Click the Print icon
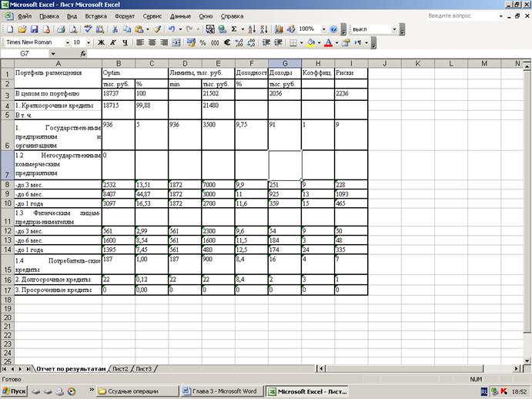 (x=61, y=29)
